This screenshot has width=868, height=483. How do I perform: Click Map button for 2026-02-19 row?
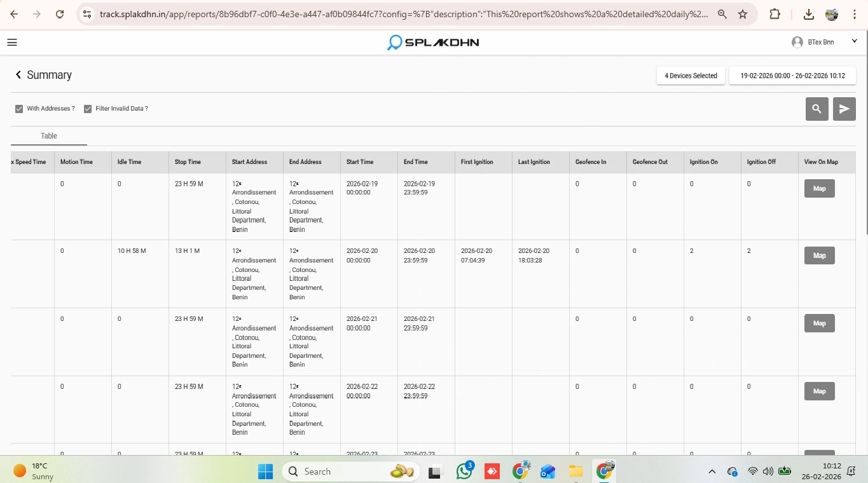point(819,188)
